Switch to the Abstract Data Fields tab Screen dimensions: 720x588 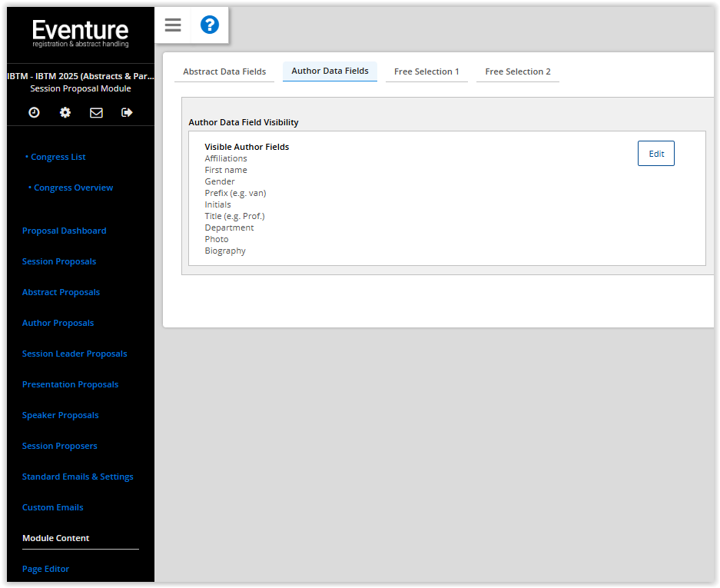pyautogui.click(x=224, y=71)
